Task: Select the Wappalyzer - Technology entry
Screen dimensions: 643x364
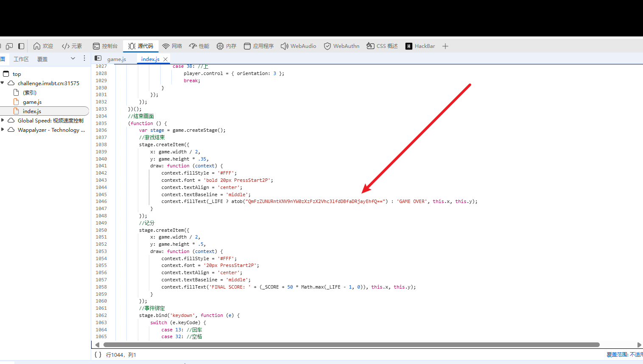Action: 51,130
